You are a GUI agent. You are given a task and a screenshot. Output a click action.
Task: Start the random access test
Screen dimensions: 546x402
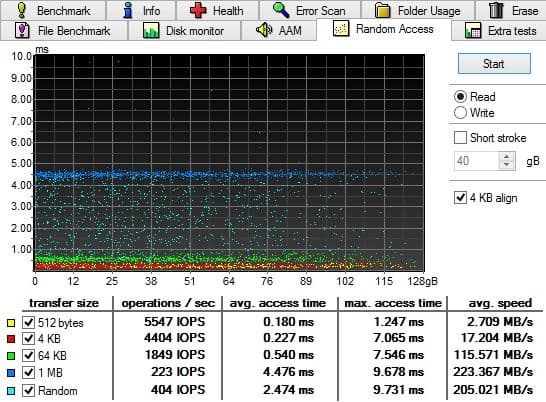(494, 63)
